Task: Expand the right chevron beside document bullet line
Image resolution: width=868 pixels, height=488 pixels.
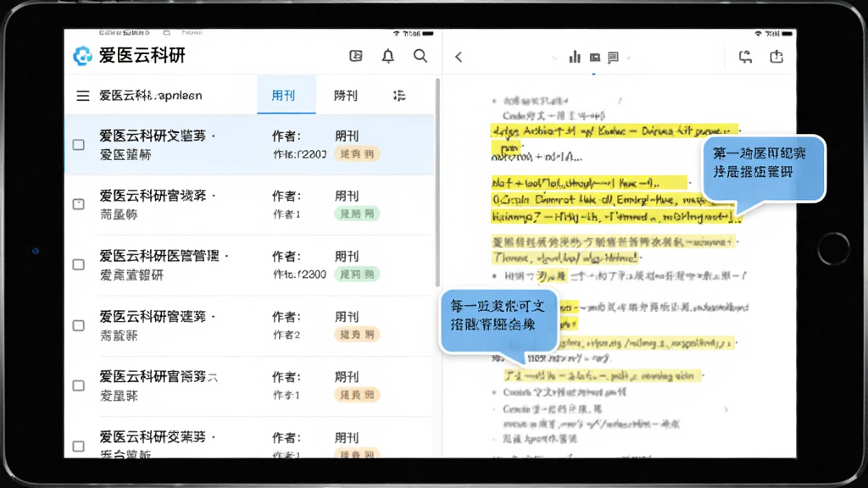Action: coord(726,410)
